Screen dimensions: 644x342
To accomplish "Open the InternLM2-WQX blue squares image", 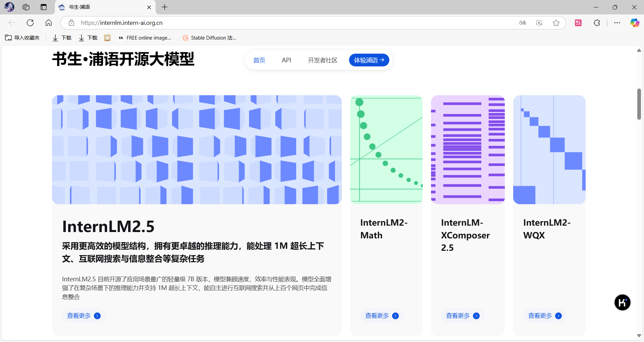I will click(549, 150).
